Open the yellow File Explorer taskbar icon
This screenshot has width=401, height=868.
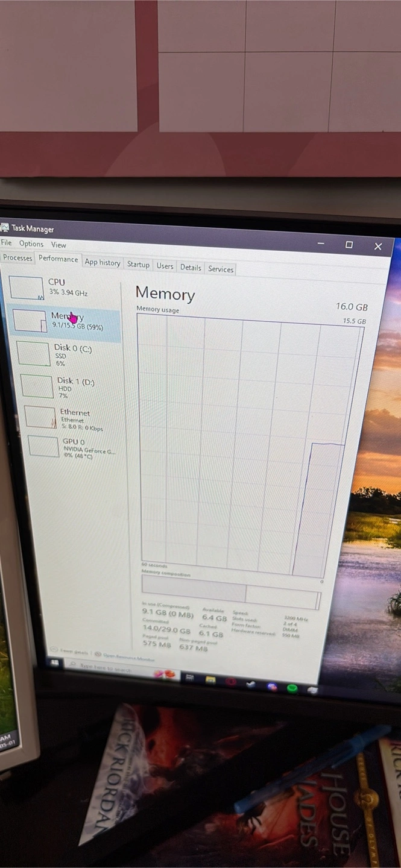point(210,680)
